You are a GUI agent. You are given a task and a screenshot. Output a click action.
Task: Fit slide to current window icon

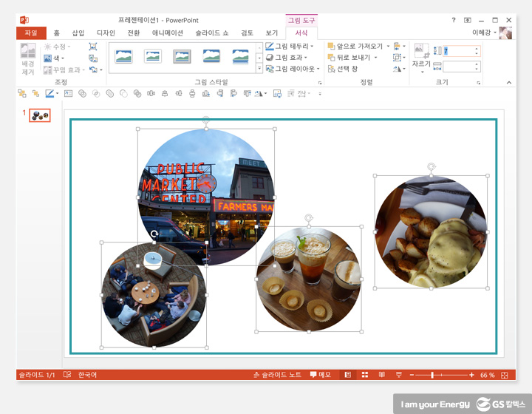click(x=505, y=376)
